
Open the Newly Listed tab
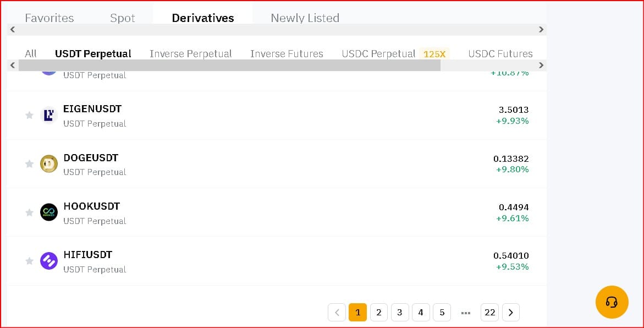coord(305,18)
